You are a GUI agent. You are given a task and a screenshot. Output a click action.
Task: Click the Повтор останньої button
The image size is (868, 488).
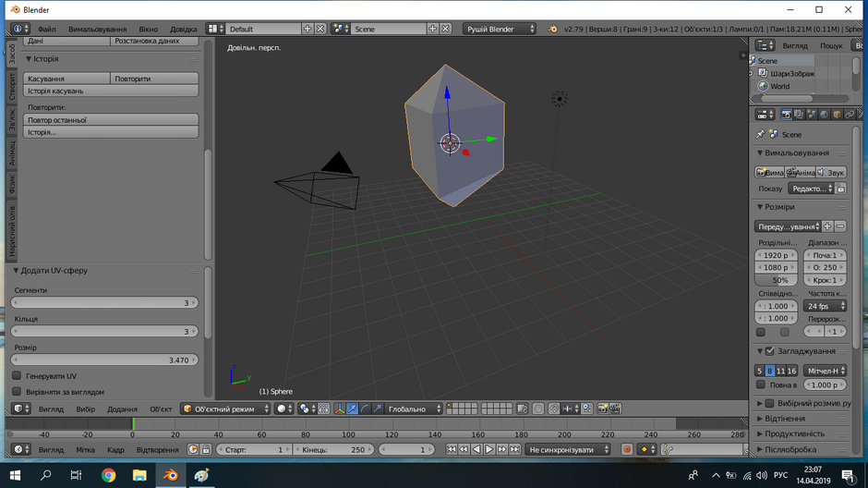[111, 119]
